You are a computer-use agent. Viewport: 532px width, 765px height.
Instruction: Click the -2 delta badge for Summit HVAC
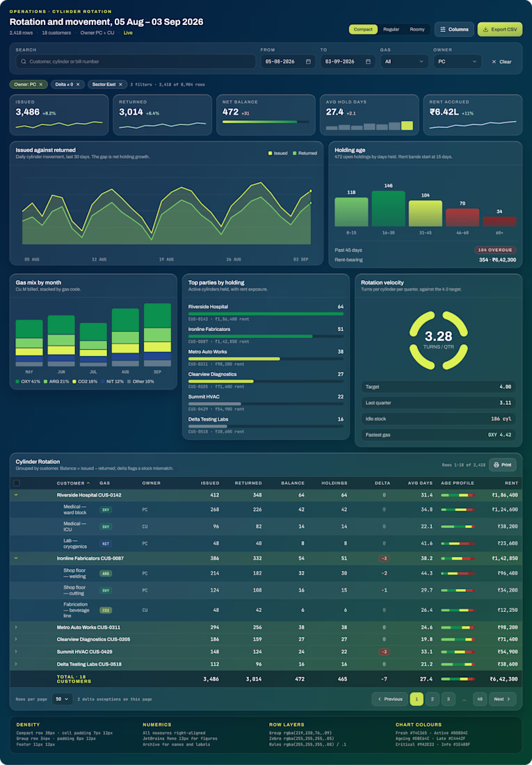point(385,652)
